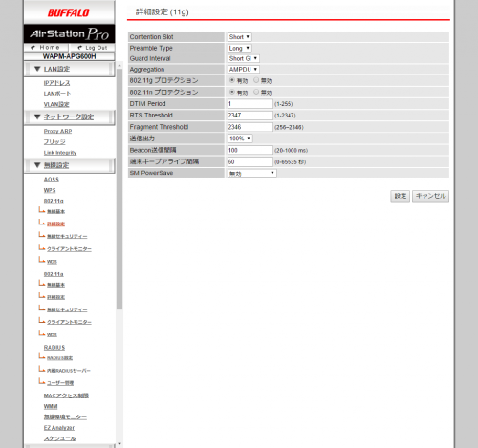Click the BUFFALO logo

69,12
